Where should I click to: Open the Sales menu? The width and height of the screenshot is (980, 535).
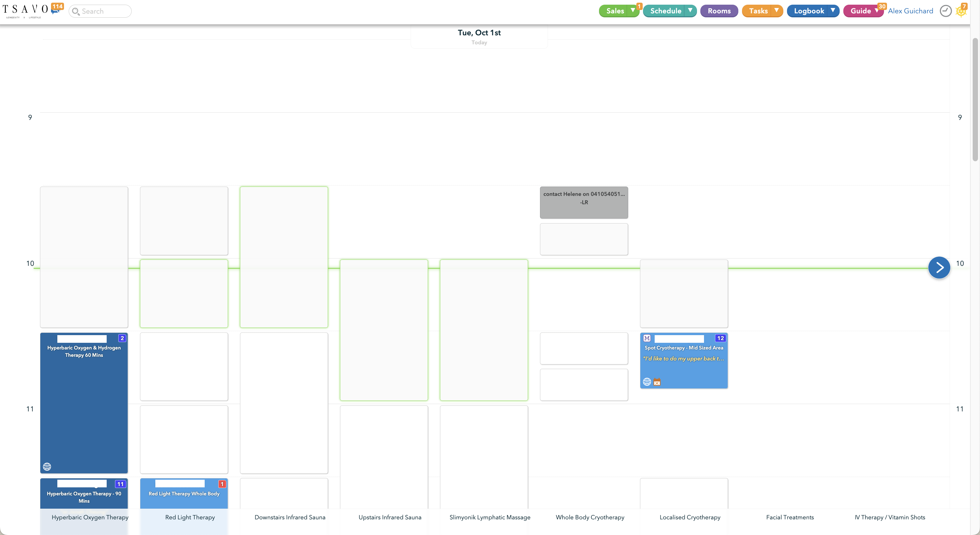pyautogui.click(x=615, y=11)
